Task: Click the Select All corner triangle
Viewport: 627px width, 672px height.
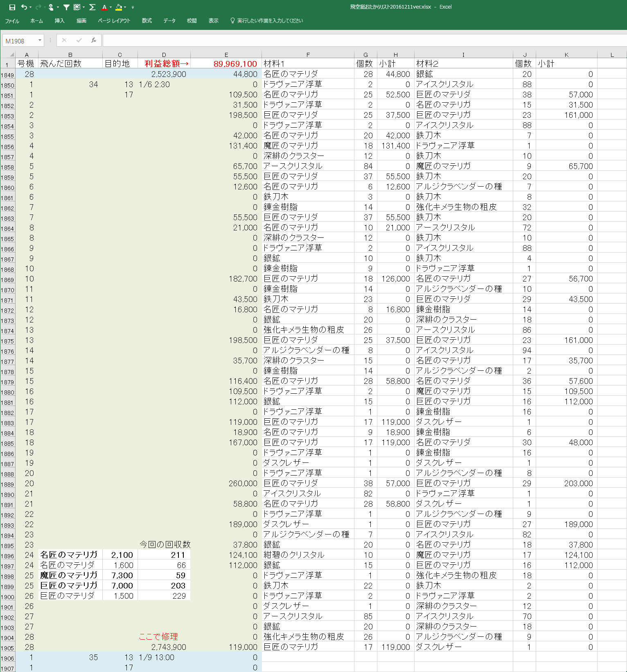Action: pos(11,54)
